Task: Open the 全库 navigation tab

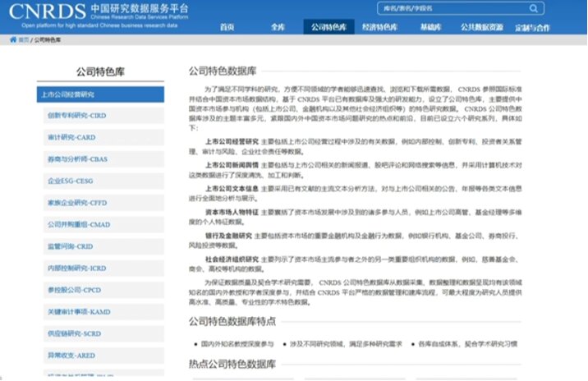Action: tap(278, 27)
